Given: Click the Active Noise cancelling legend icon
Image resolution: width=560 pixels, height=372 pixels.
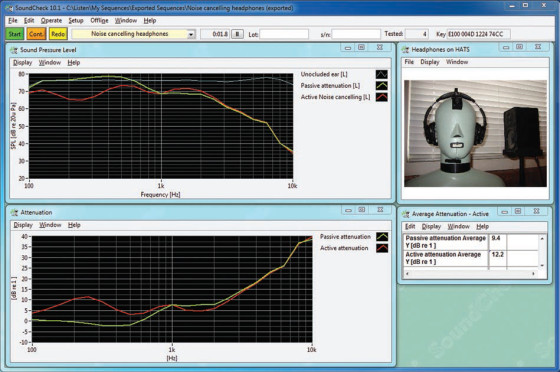Looking at the screenshot, I should (x=382, y=97).
